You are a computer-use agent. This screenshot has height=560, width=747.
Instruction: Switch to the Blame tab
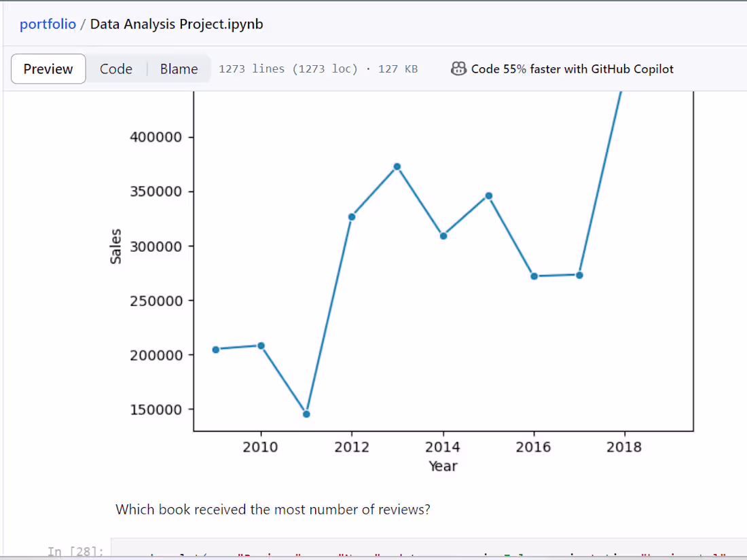(179, 69)
